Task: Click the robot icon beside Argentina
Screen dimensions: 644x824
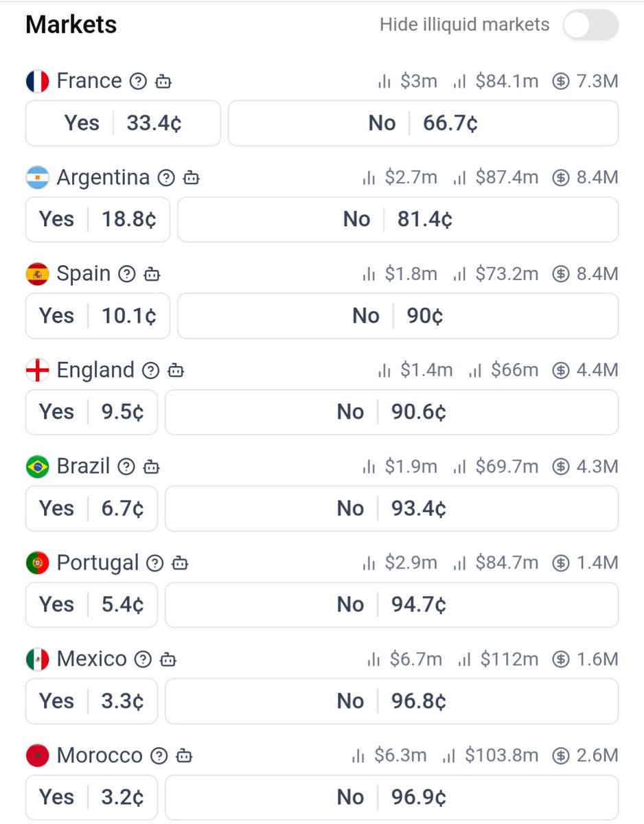Action: tap(192, 179)
